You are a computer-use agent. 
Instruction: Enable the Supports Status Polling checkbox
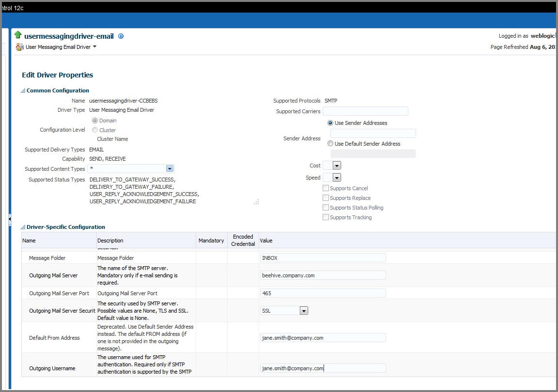click(x=325, y=207)
